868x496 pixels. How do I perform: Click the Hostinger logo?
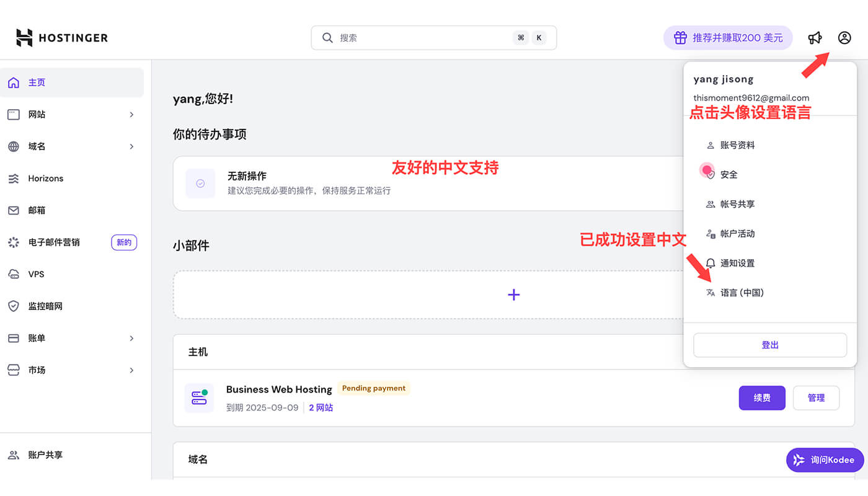coord(62,38)
